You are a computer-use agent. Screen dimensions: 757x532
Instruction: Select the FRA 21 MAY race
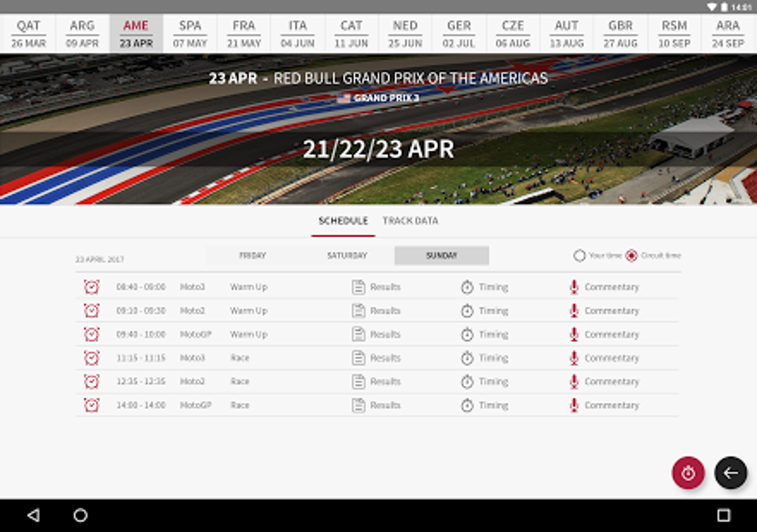pos(244,33)
